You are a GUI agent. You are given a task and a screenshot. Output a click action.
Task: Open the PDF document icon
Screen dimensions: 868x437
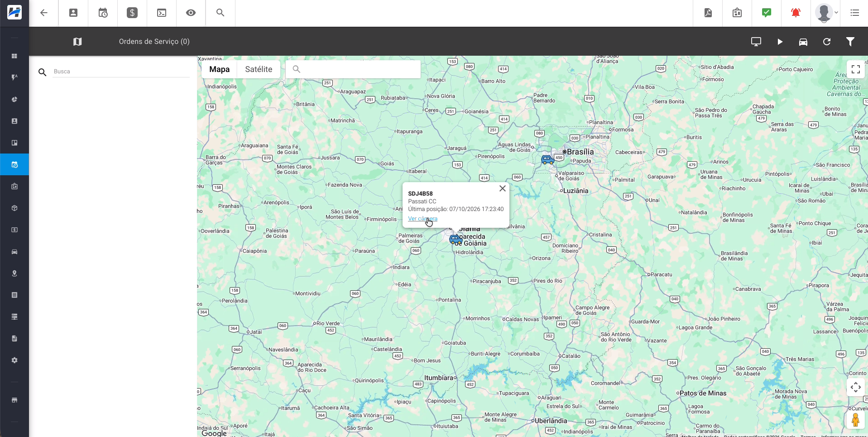pos(708,13)
